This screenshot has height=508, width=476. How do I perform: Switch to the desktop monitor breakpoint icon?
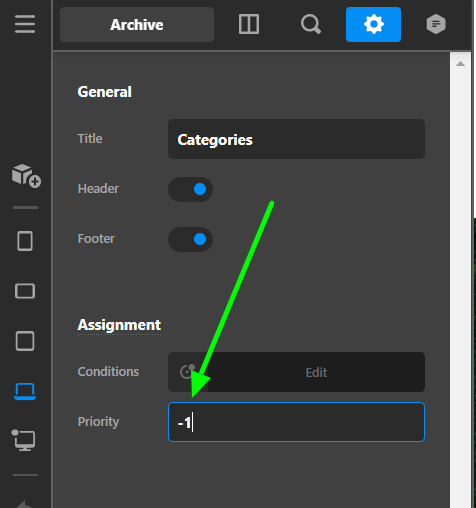tap(24, 440)
